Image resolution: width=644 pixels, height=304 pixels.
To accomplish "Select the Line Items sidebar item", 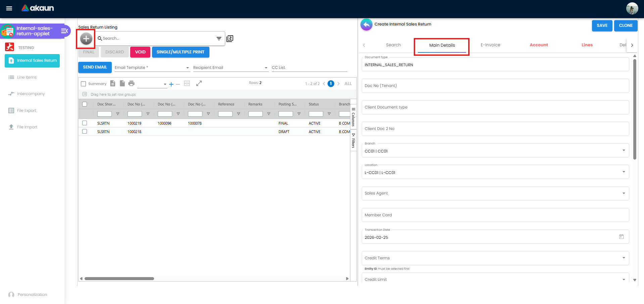I will click(x=26, y=77).
